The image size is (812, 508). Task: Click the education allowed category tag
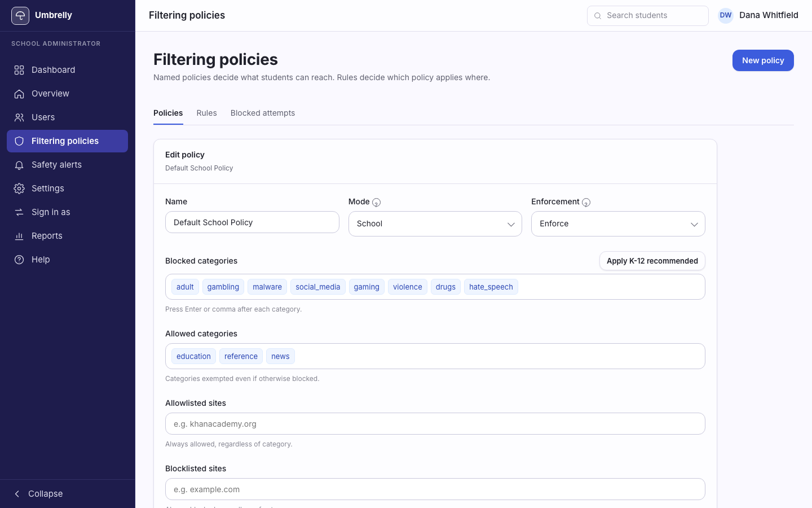tap(193, 356)
